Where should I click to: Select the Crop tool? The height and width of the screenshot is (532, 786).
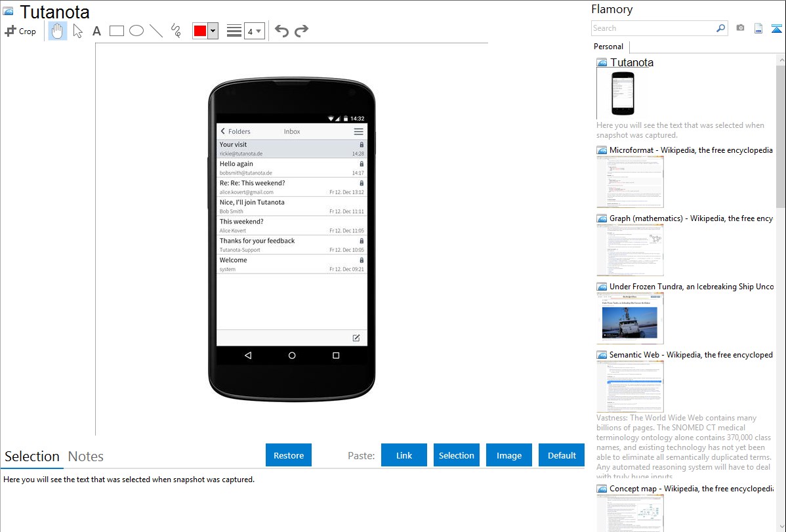point(20,31)
